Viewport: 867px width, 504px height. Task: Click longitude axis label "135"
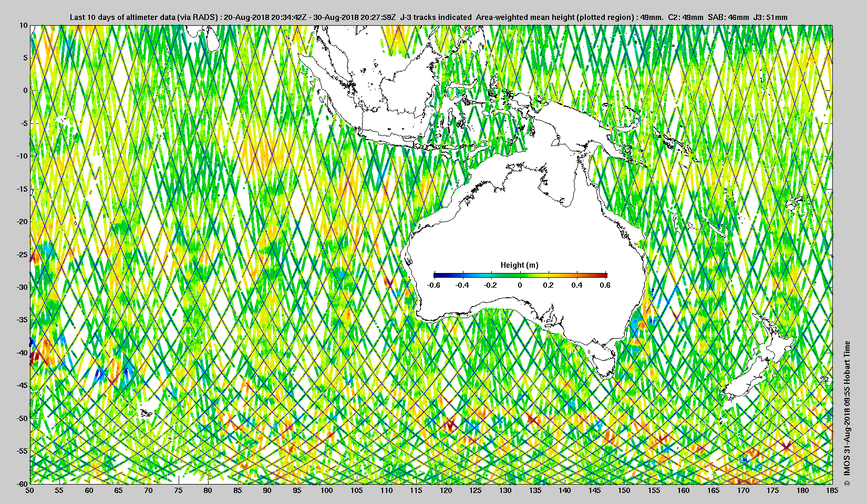point(535,490)
